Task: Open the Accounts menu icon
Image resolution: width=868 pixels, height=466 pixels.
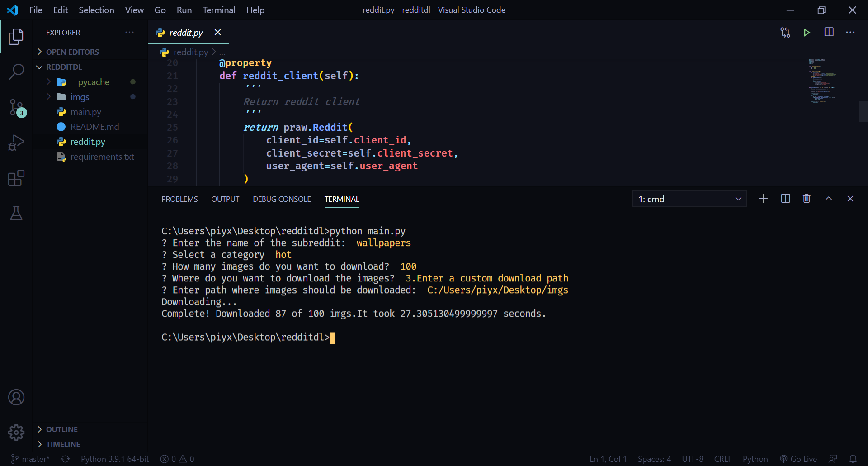Action: tap(16, 397)
